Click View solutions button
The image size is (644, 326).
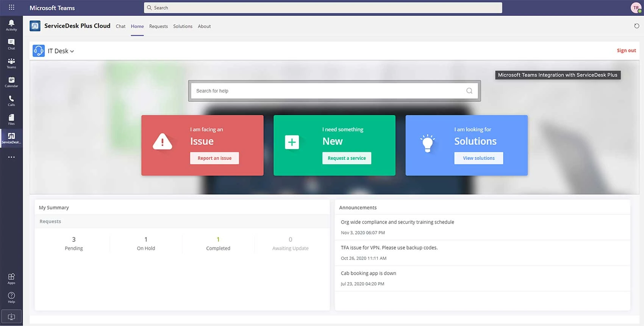[478, 158]
